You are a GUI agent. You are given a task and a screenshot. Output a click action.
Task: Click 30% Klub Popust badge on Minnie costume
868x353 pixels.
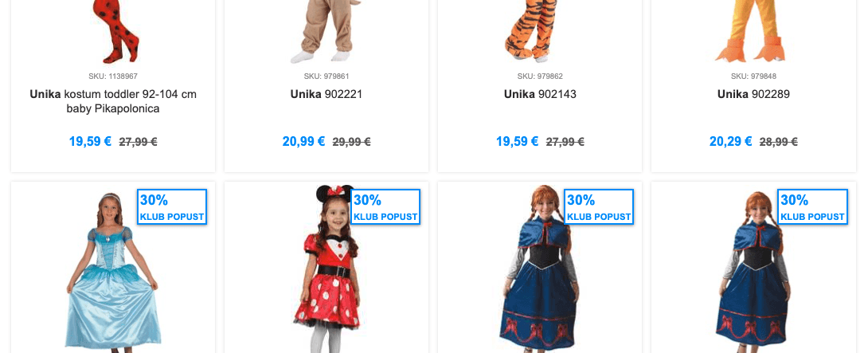[386, 206]
